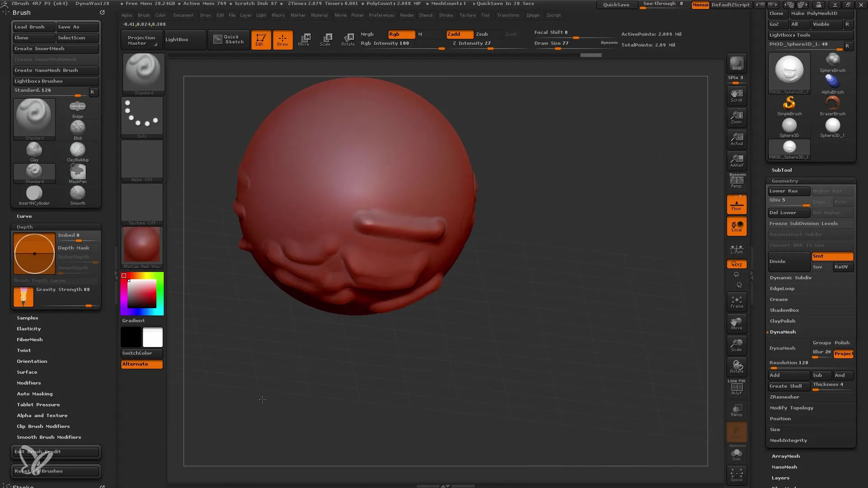
Task: Expand the Auto Masking settings
Action: point(34,393)
